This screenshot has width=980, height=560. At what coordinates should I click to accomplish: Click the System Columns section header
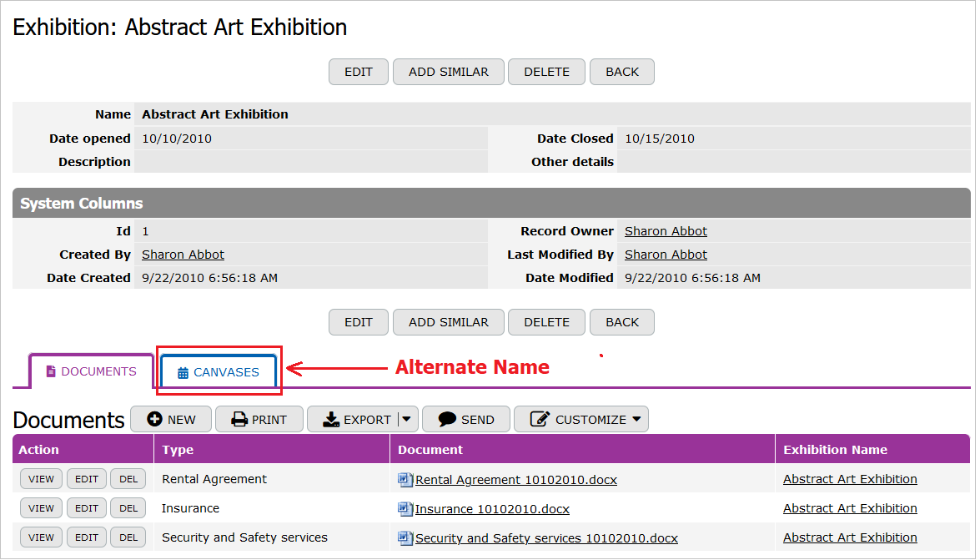coord(491,204)
